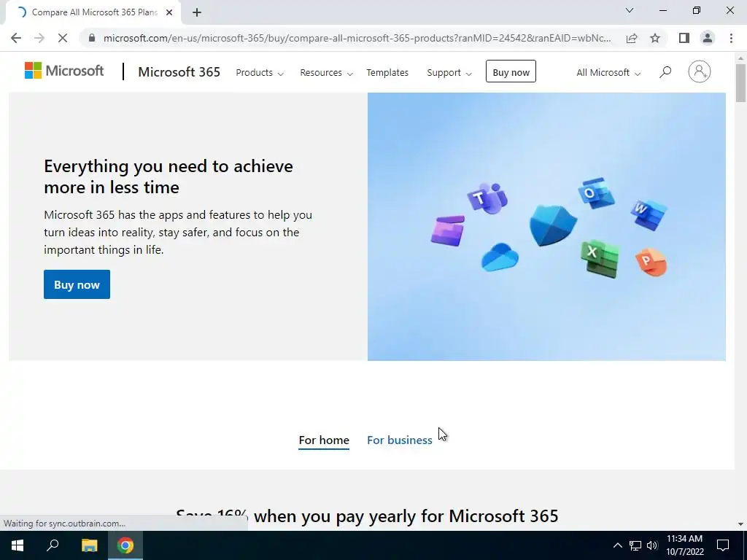Screen dimensions: 747x560
Task: Open a new tab with the plus button
Action: pos(197,12)
